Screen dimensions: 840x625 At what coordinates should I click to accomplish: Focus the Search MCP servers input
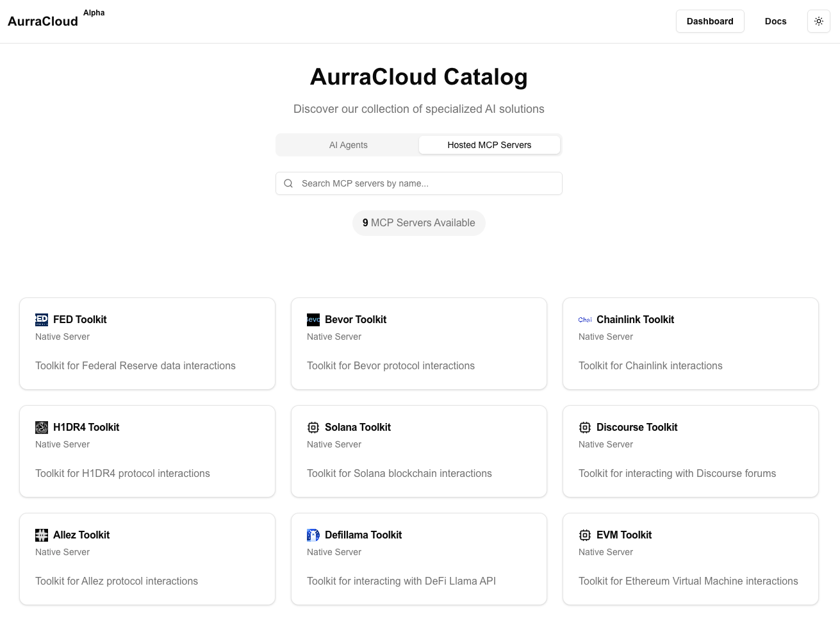pyautogui.click(x=419, y=183)
